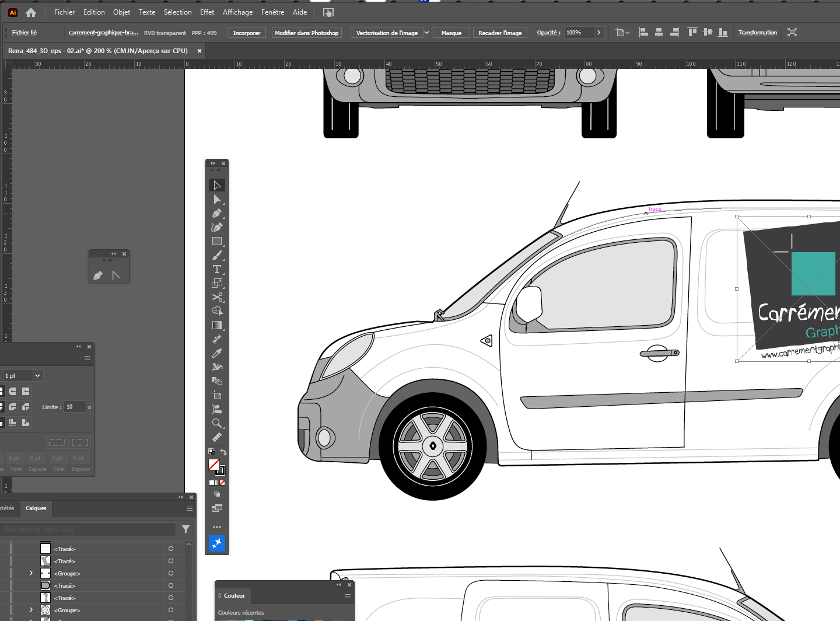Click the filter icon in Calques panel
The width and height of the screenshot is (840, 621).
pos(185,529)
